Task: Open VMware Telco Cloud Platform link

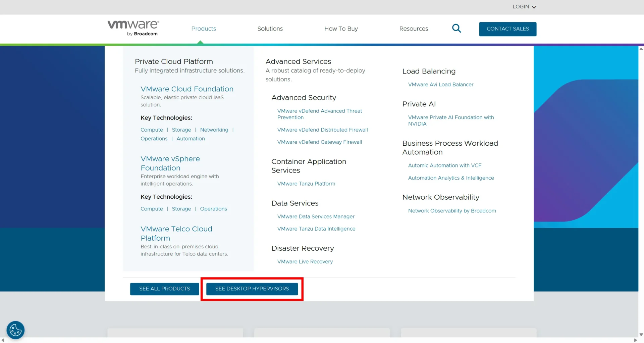Action: tap(176, 233)
